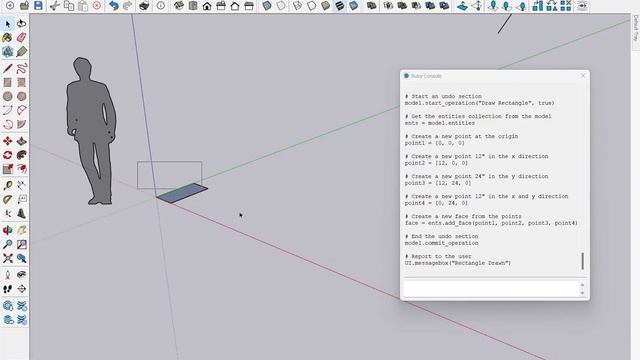Choose the Scale tool
The image size is (640, 360).
tap(7, 169)
